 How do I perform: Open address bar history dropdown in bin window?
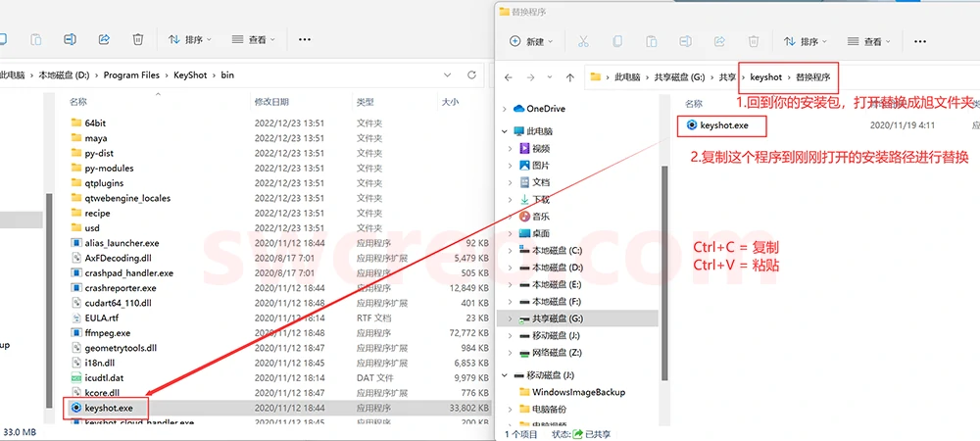click(448, 74)
